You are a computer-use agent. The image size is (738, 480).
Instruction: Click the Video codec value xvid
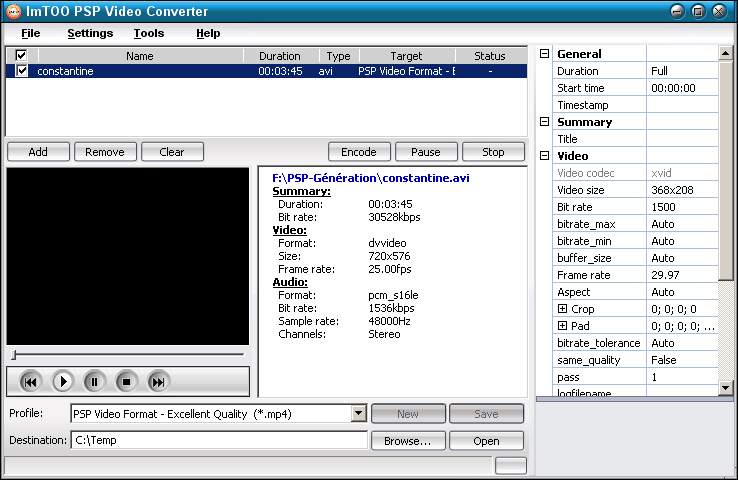pos(661,173)
